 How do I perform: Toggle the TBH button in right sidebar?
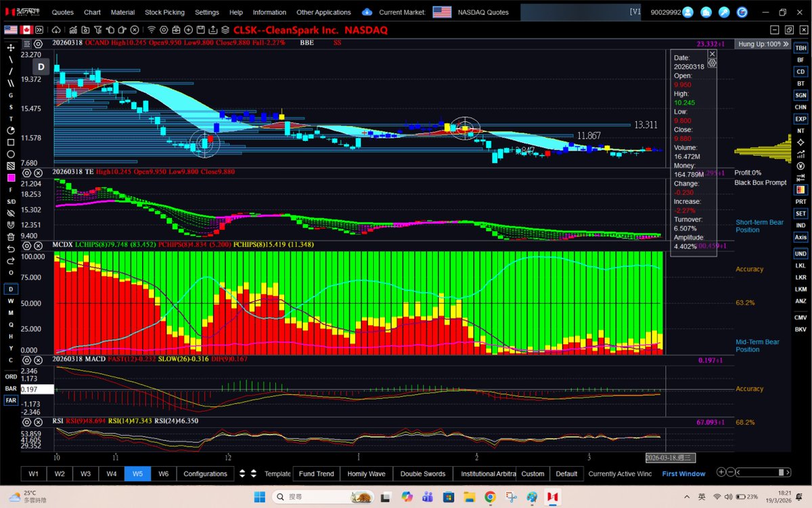800,48
